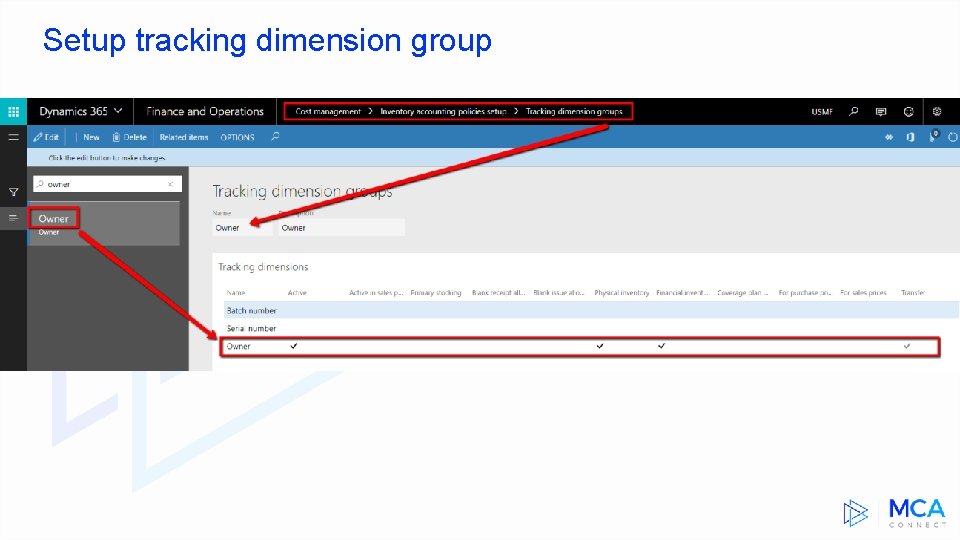Viewport: 960px width, 540px height.
Task: Click Delete in the action bar
Action: click(x=129, y=137)
